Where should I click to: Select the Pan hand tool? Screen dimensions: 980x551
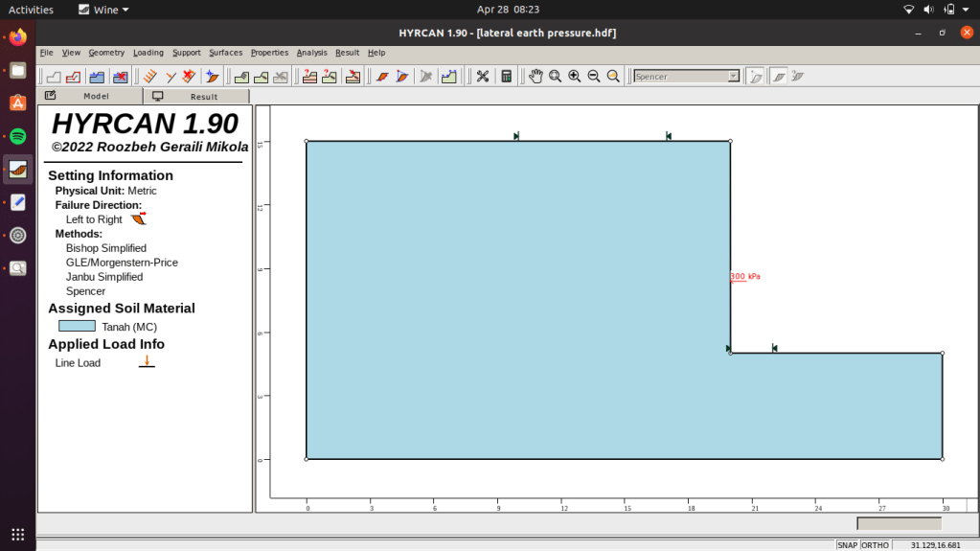pyautogui.click(x=536, y=77)
